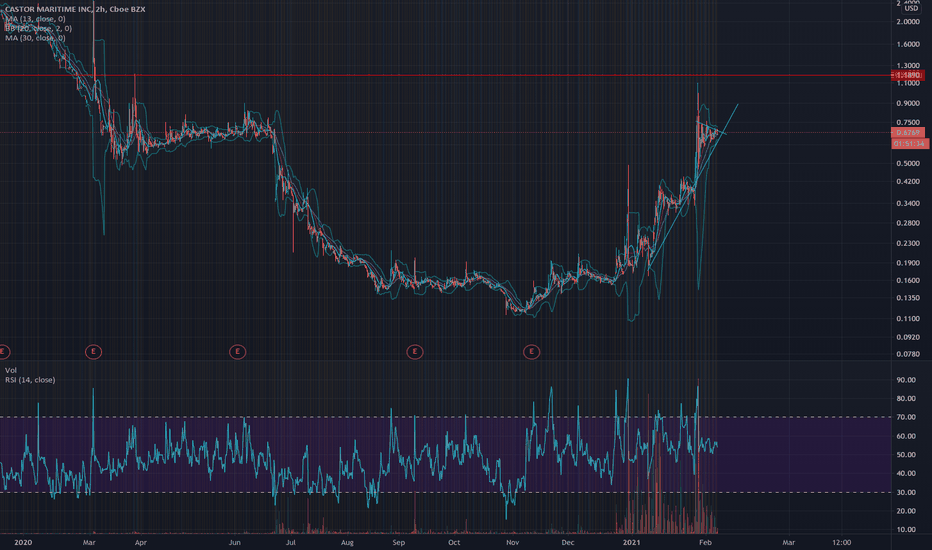This screenshot has height=550, width=932.
Task: Click the current price label 0.6769
Action: (908, 133)
